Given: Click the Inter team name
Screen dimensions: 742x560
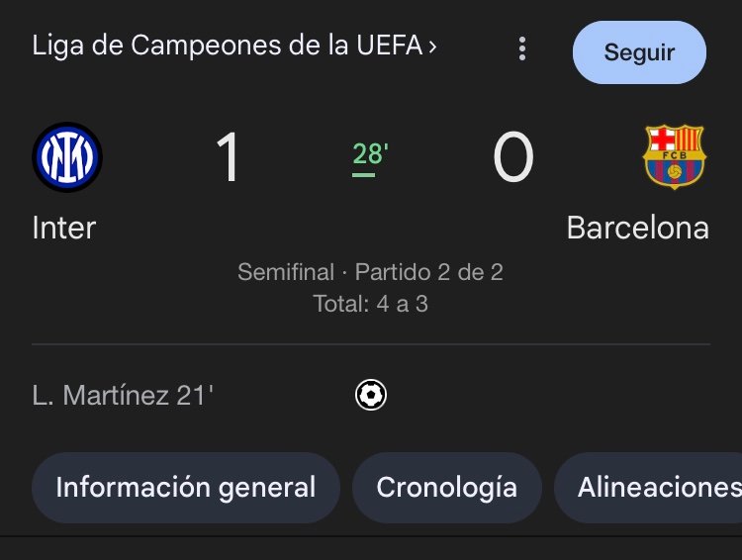Looking at the screenshot, I should coord(64,229).
